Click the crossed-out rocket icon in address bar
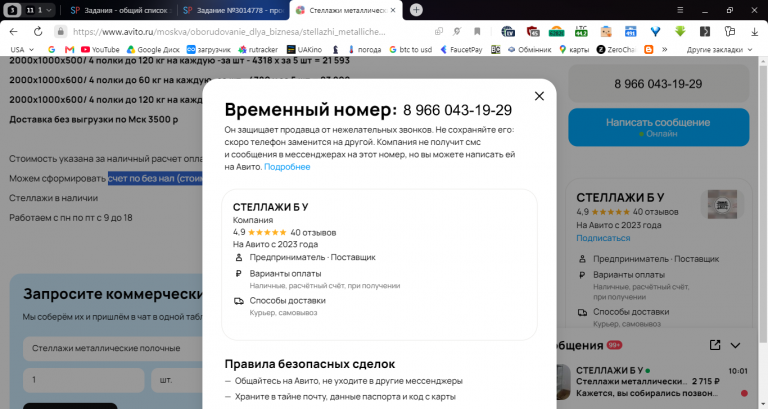The width and height of the screenshot is (768, 409). [x=457, y=31]
